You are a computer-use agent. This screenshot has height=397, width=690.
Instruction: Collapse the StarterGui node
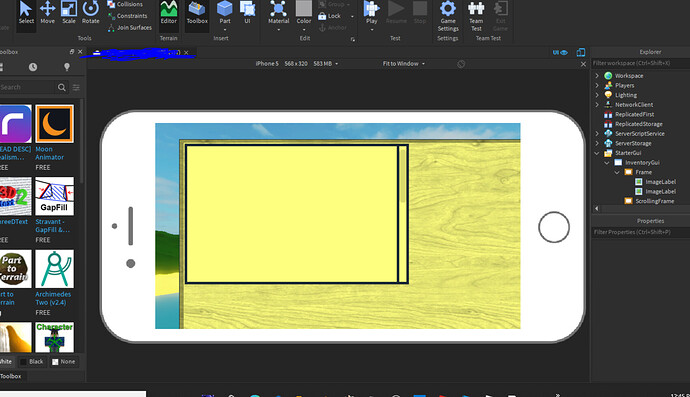coord(597,153)
